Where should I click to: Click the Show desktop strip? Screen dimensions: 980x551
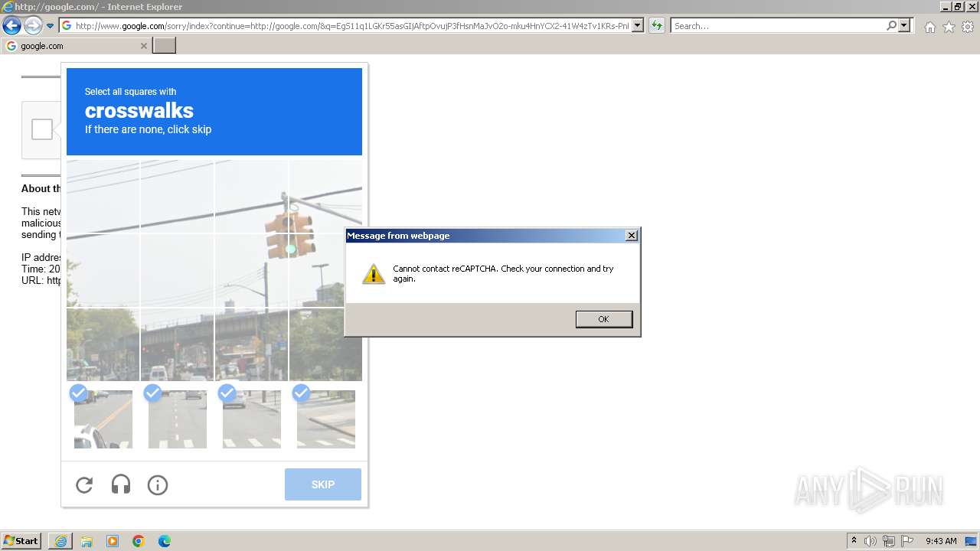971,541
